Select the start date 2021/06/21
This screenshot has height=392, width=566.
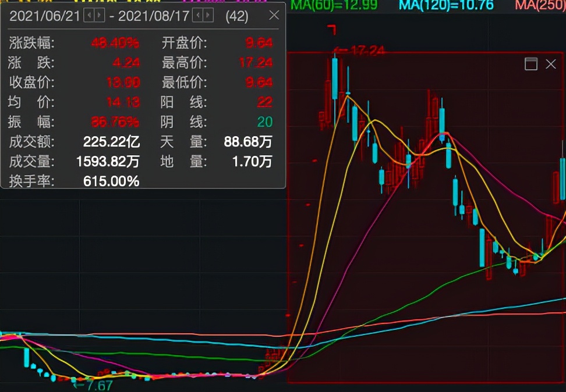click(44, 16)
